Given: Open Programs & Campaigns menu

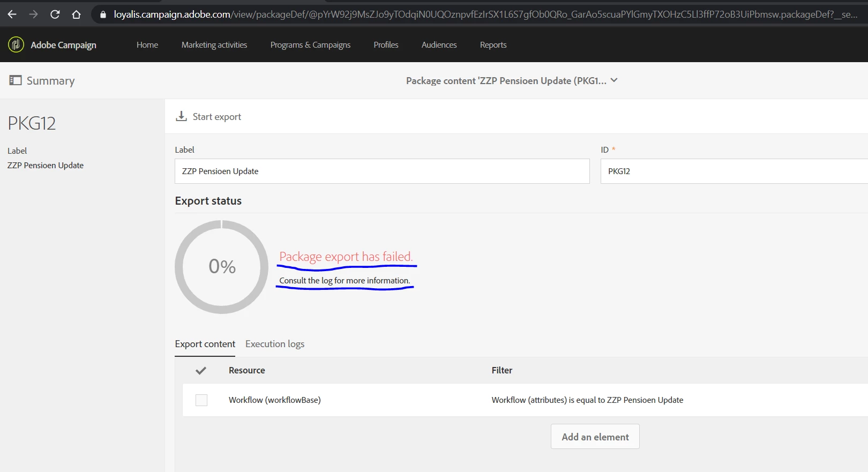Looking at the screenshot, I should coord(310,45).
